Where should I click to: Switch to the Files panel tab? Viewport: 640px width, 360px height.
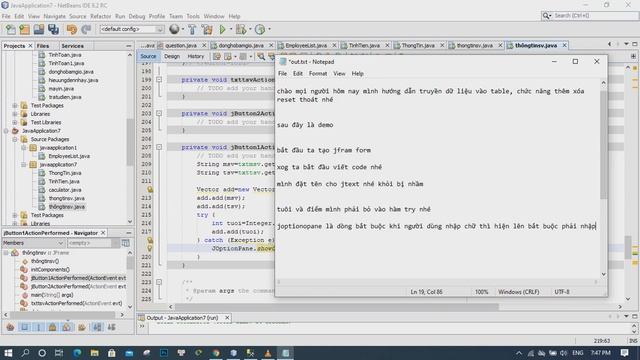(x=43, y=46)
